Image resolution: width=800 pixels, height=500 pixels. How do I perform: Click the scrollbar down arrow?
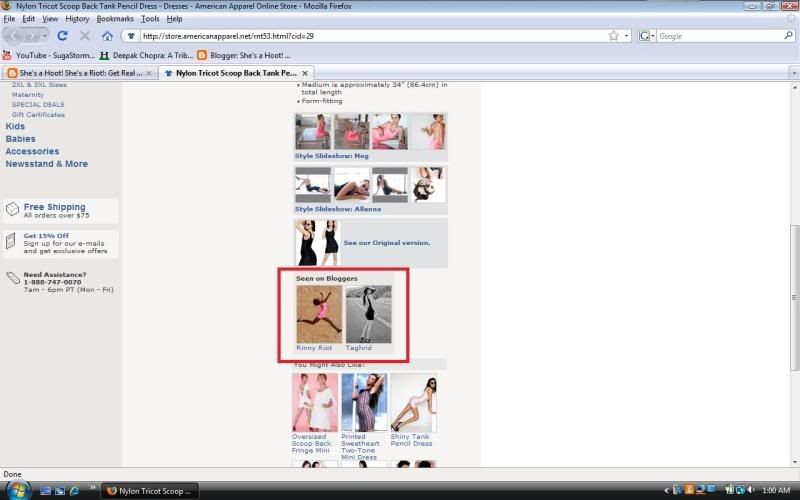[x=794, y=462]
